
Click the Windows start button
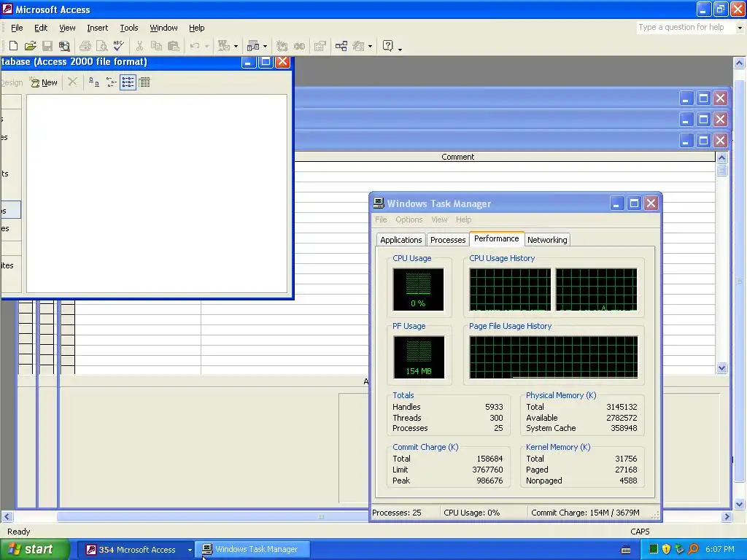pos(34,550)
